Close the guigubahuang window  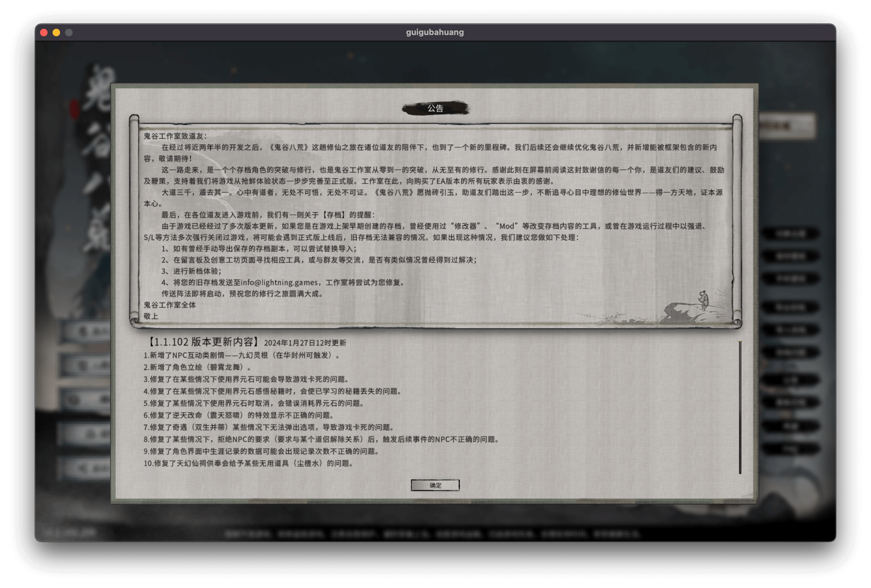point(44,32)
